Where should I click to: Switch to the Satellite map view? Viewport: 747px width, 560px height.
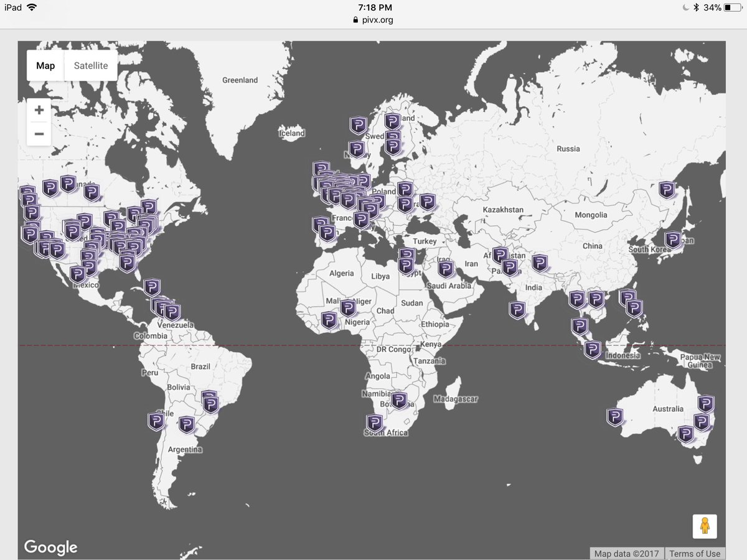tap(91, 66)
